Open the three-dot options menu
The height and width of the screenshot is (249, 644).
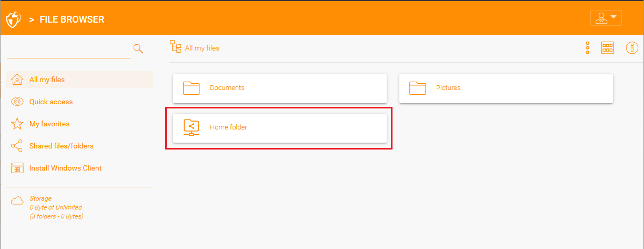[x=587, y=48]
